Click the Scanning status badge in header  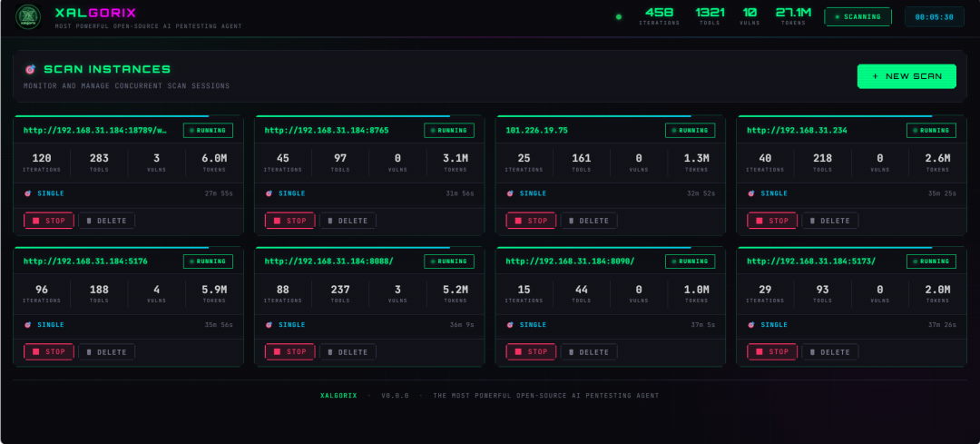[857, 17]
